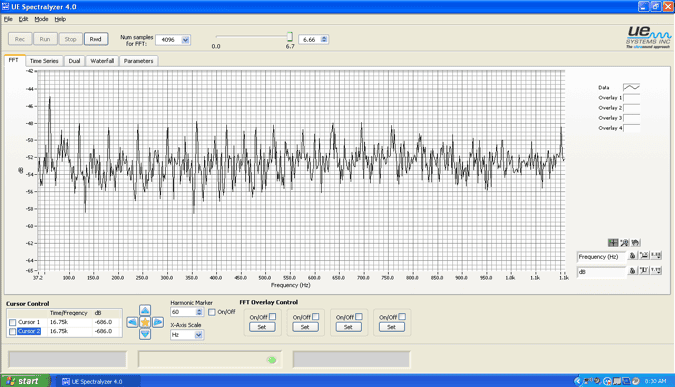Switch to the Parameters tab
The width and height of the screenshot is (675, 387).
(138, 61)
